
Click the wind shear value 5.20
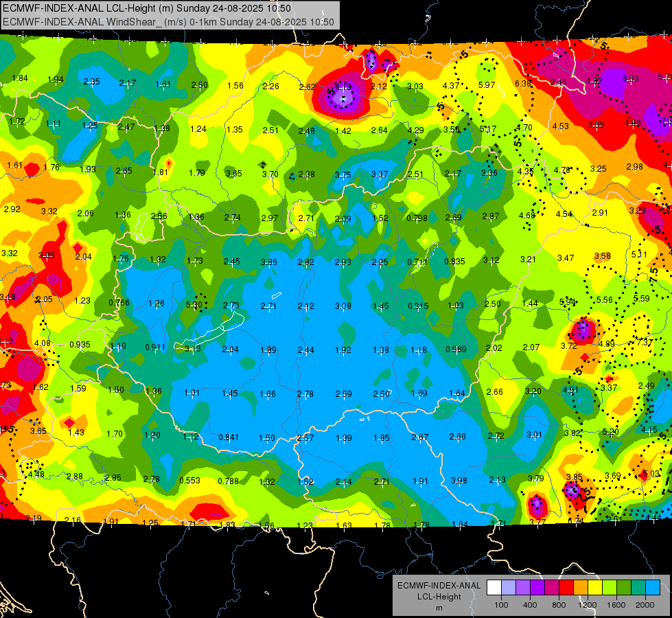(x=610, y=431)
